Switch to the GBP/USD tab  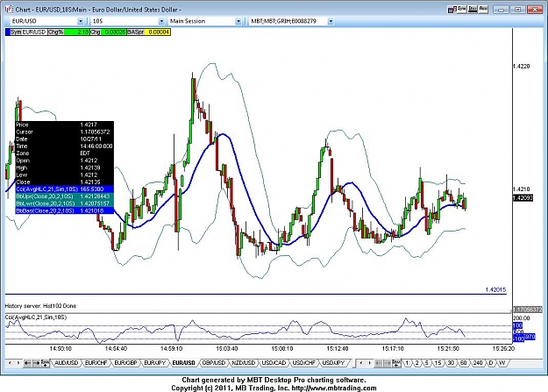(214, 363)
